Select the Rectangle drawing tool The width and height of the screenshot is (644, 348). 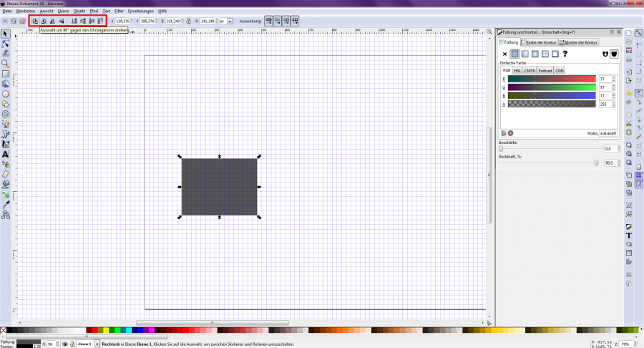coord(5,74)
